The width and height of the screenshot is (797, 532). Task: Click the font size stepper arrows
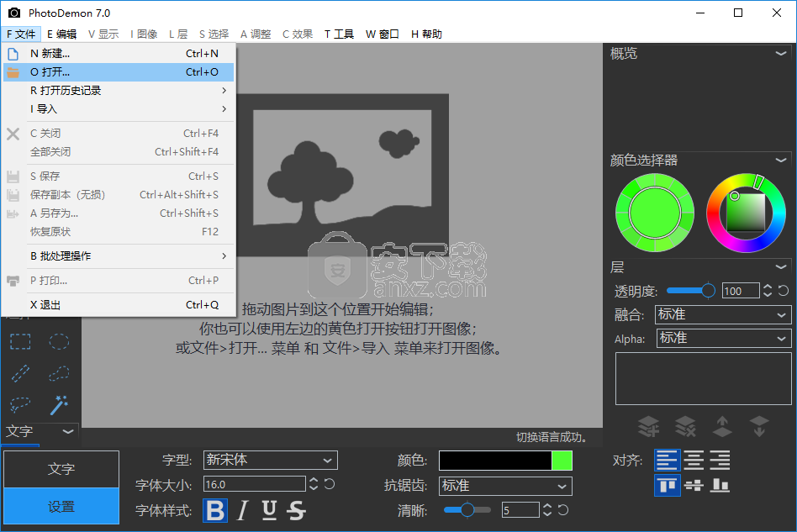(314, 484)
